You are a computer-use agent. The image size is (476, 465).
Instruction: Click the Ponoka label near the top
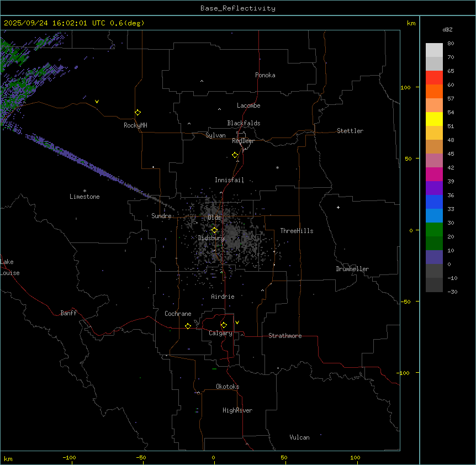click(265, 75)
